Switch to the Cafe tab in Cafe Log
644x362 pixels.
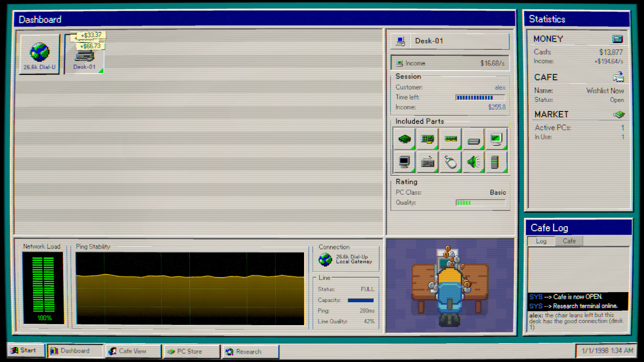click(x=569, y=241)
